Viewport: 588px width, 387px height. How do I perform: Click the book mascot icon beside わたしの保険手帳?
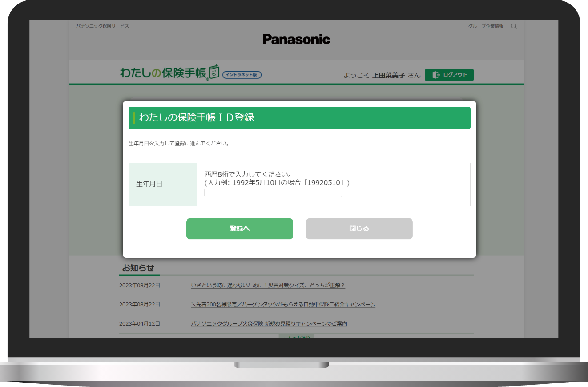pyautogui.click(x=214, y=72)
